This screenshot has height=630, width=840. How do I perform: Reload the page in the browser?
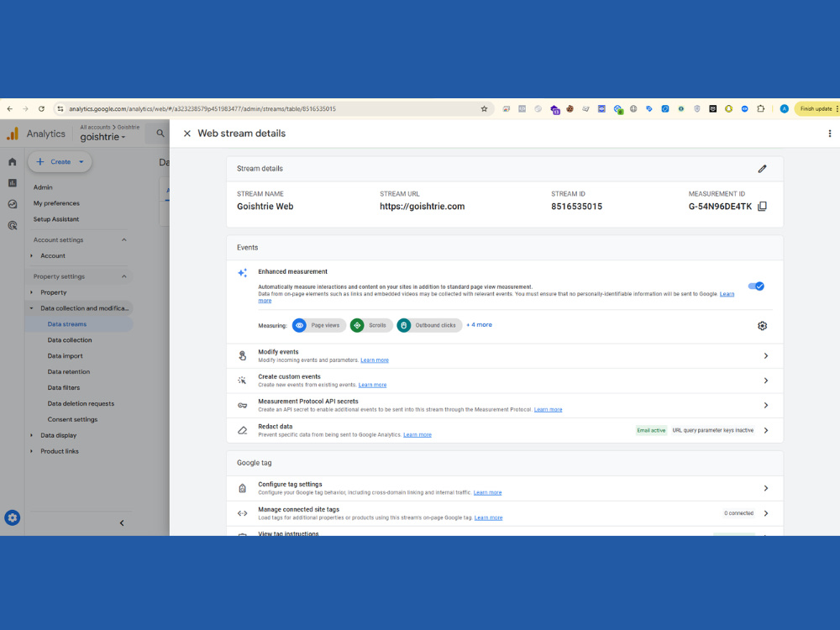click(x=41, y=108)
